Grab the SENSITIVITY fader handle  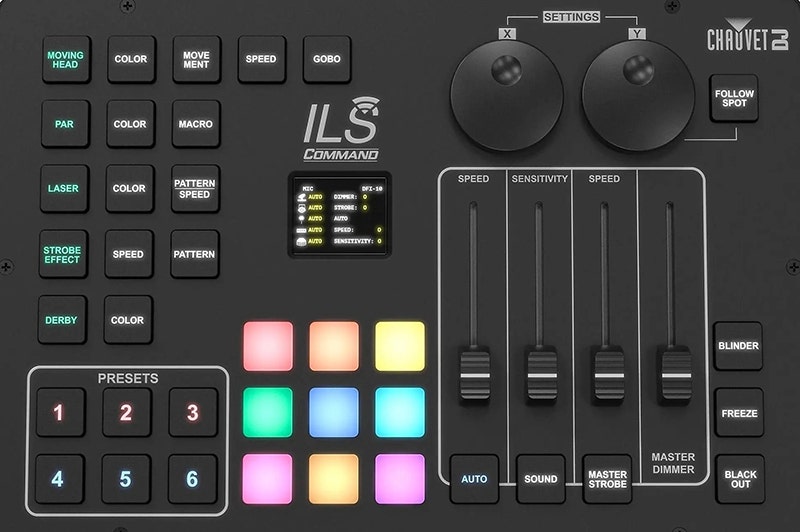542,375
